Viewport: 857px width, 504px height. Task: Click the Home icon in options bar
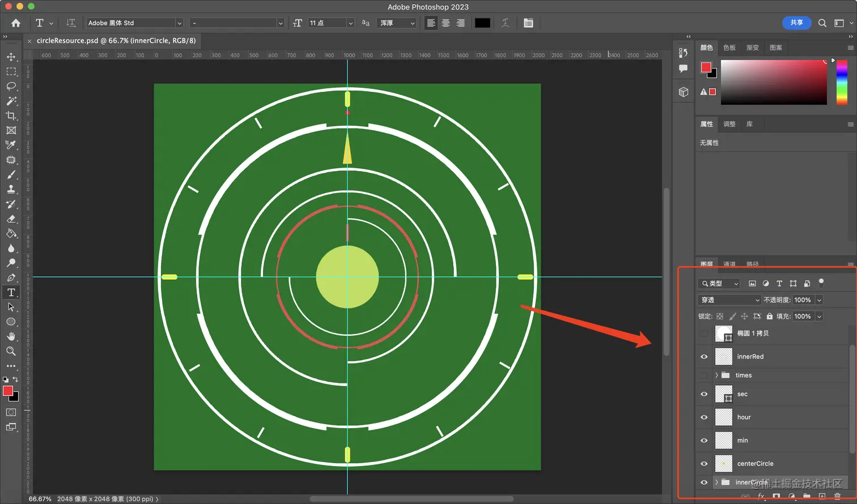(x=16, y=23)
